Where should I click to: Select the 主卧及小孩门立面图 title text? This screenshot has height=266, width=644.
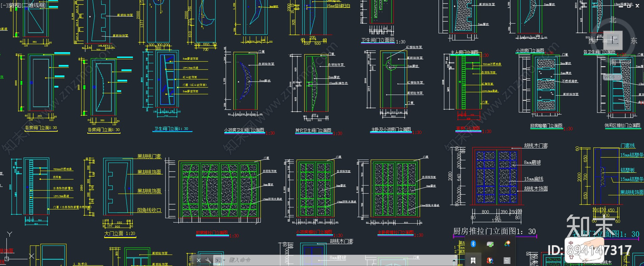click(391, 130)
